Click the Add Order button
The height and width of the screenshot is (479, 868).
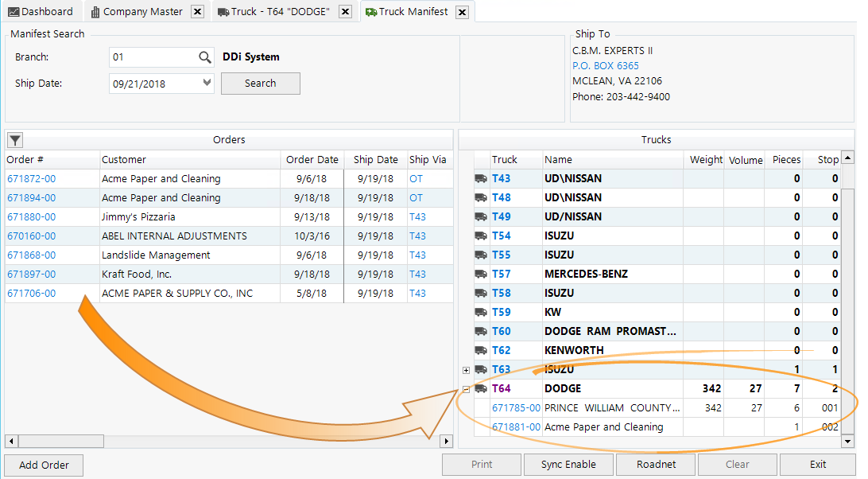(44, 465)
